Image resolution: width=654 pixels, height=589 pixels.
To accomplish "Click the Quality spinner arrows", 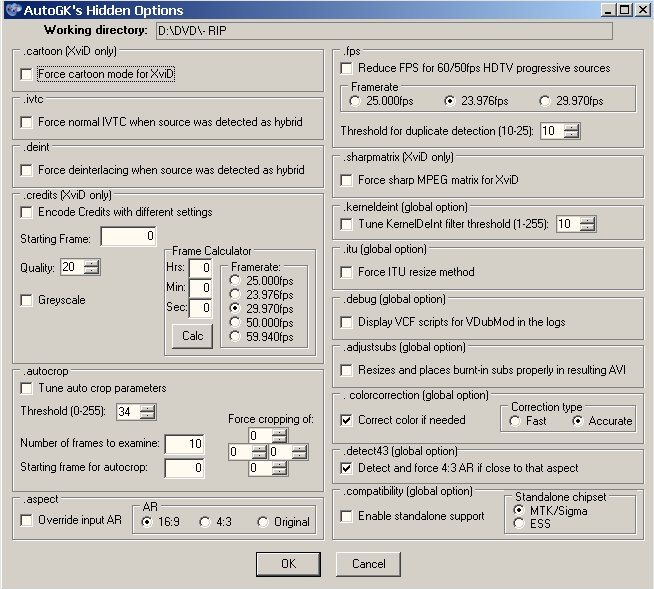I will tap(92, 267).
